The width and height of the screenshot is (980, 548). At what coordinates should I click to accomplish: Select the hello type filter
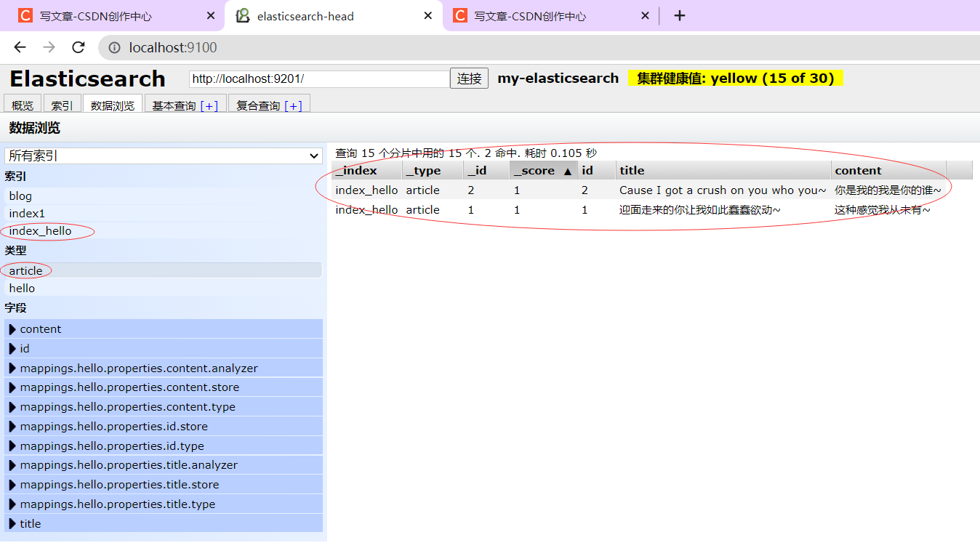164,288
